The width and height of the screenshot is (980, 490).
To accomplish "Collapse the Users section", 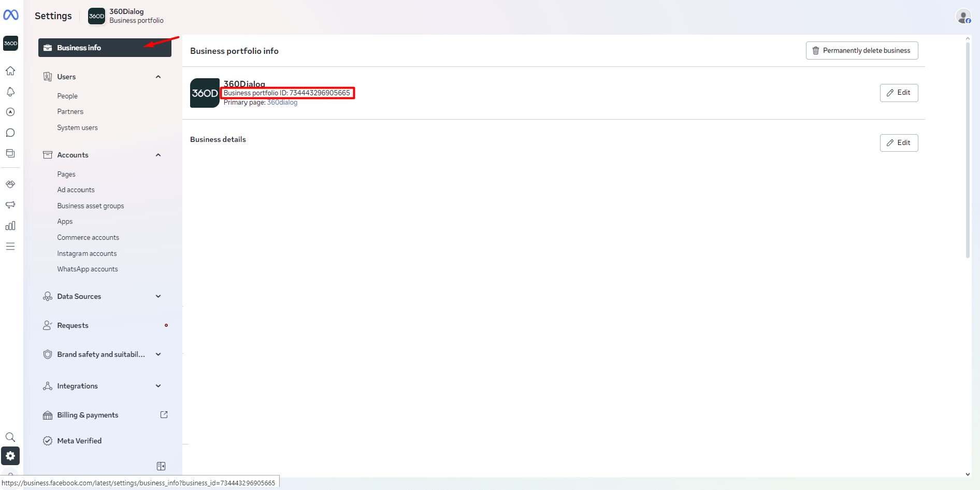I will click(x=158, y=77).
